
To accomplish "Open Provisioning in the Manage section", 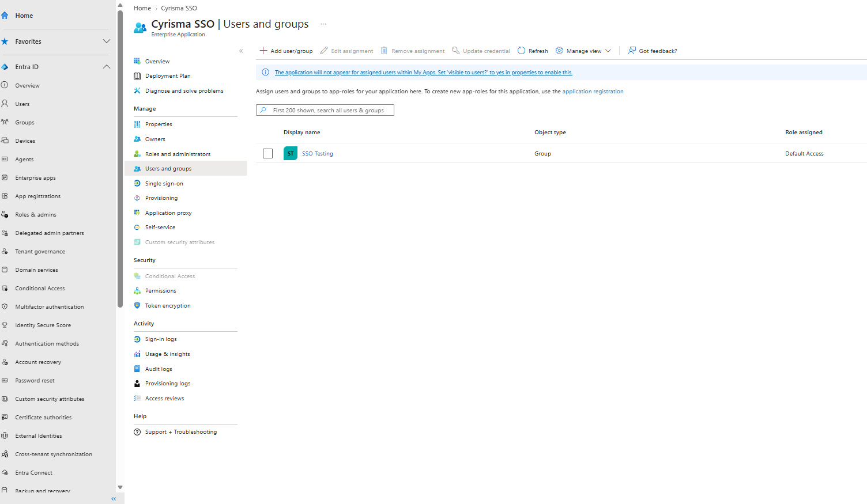I will (x=161, y=198).
